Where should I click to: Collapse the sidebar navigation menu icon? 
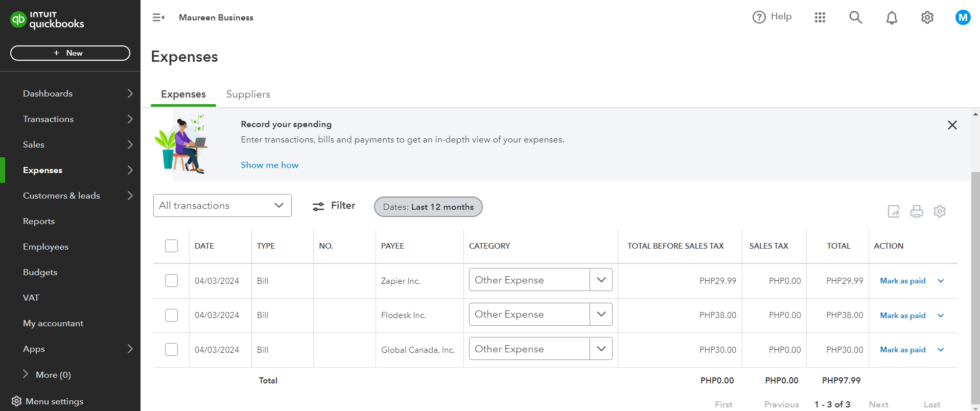tap(158, 17)
